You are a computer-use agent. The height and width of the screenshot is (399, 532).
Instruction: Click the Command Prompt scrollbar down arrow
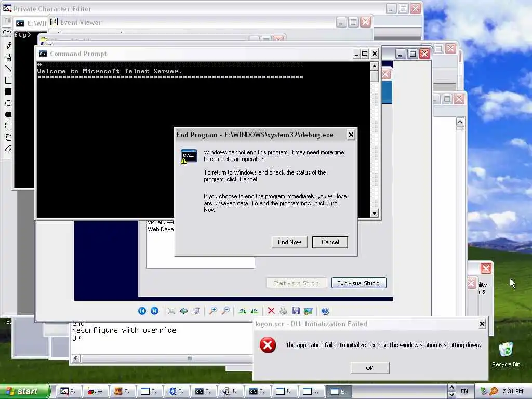374,214
